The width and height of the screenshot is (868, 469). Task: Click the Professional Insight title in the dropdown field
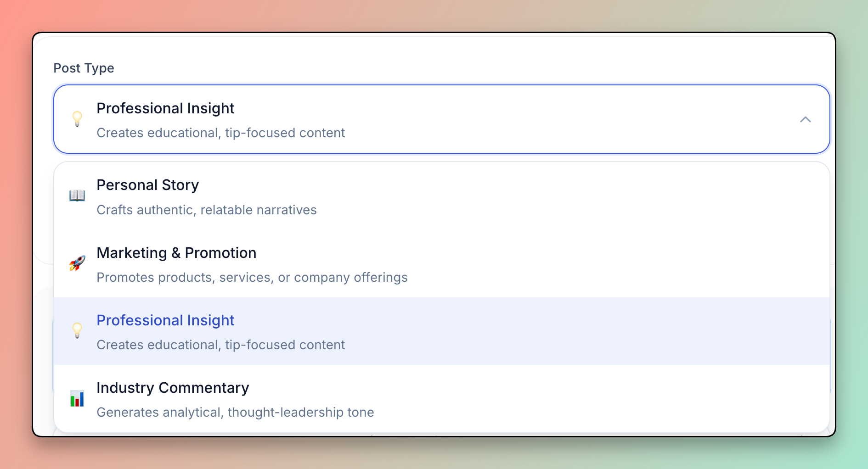[165, 108]
